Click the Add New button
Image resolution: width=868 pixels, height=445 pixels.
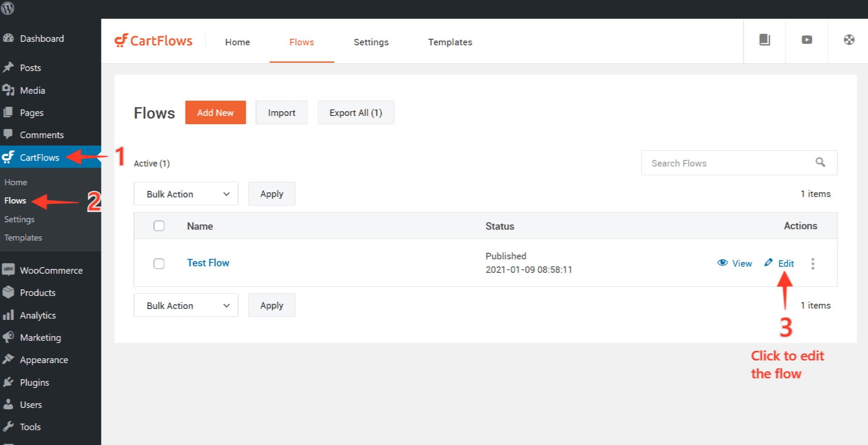[x=215, y=112]
